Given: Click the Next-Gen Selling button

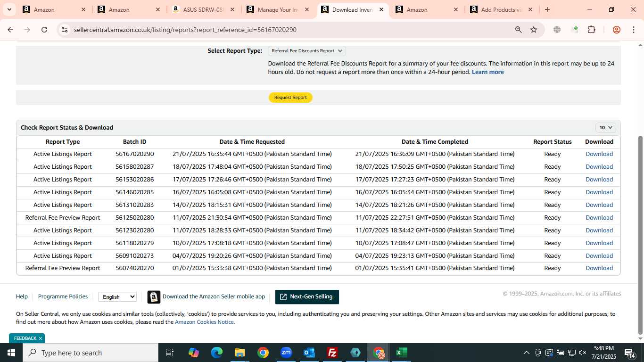Looking at the screenshot, I should point(307,297).
